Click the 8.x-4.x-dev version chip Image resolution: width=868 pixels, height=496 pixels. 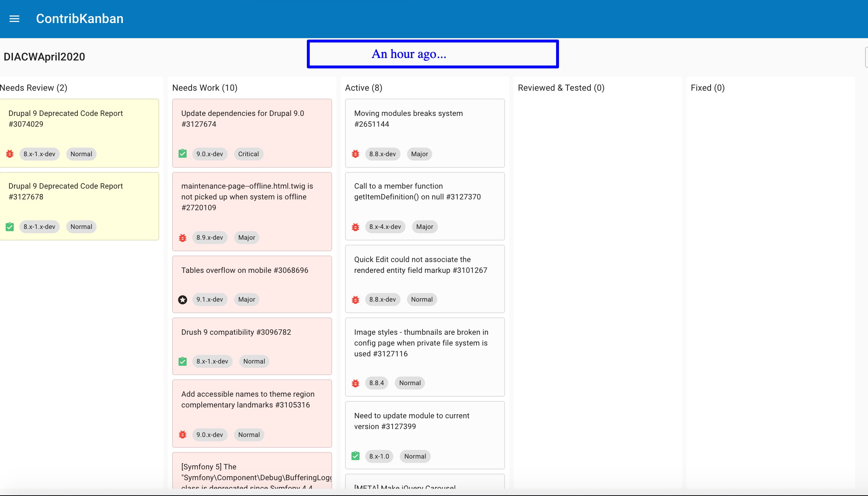[385, 227]
